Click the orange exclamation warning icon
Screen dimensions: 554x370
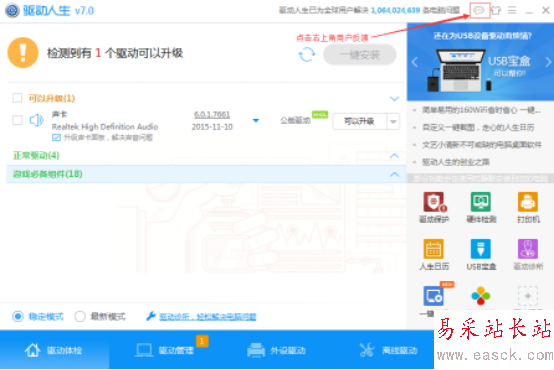[x=23, y=53]
